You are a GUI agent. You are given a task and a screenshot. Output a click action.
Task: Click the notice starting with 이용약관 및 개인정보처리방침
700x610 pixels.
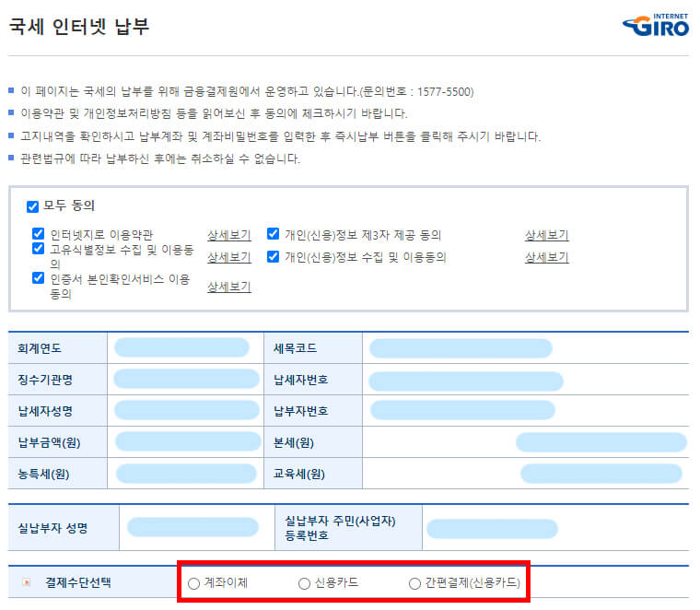[x=214, y=113]
